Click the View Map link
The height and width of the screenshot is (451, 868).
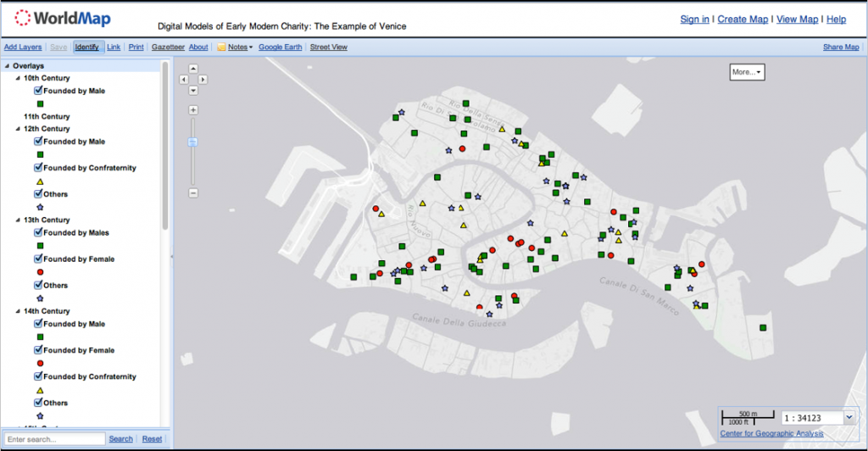tap(797, 19)
